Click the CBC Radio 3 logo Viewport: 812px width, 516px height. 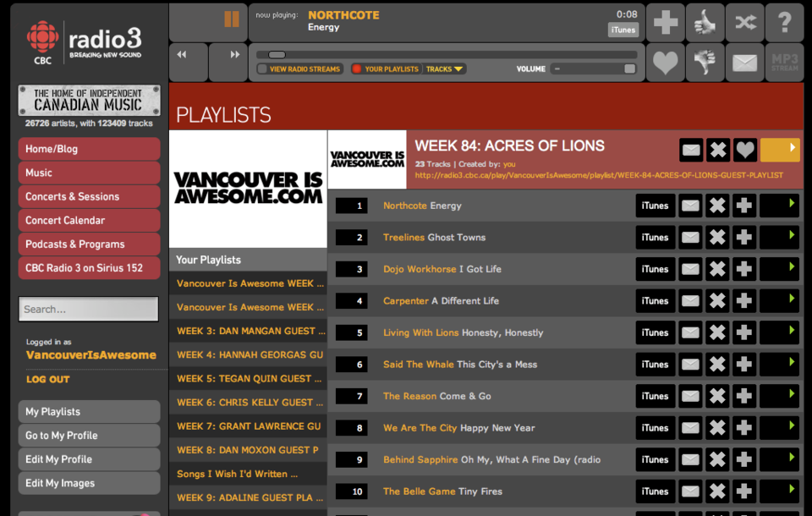pos(84,42)
